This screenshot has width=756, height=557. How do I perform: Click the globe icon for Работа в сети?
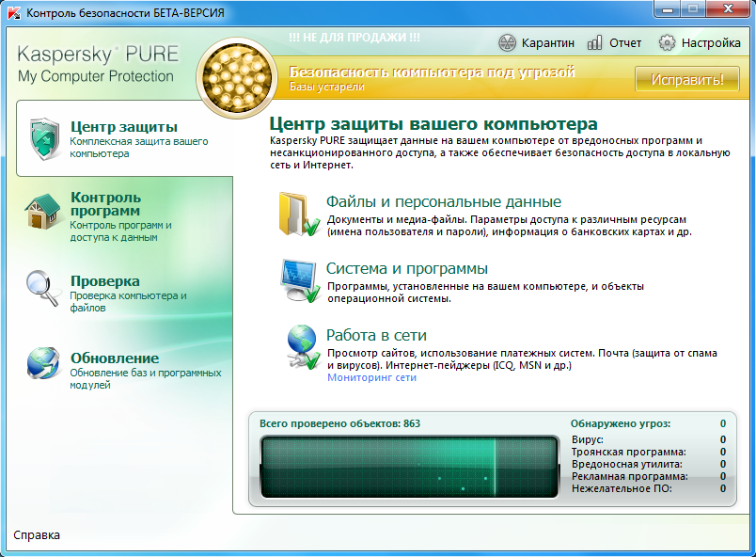click(303, 347)
